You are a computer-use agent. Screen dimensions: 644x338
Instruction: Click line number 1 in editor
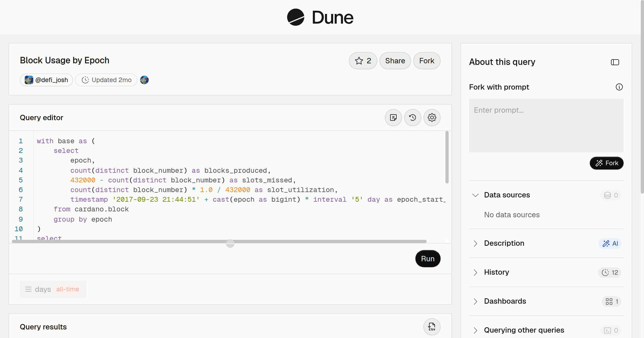pyautogui.click(x=21, y=141)
